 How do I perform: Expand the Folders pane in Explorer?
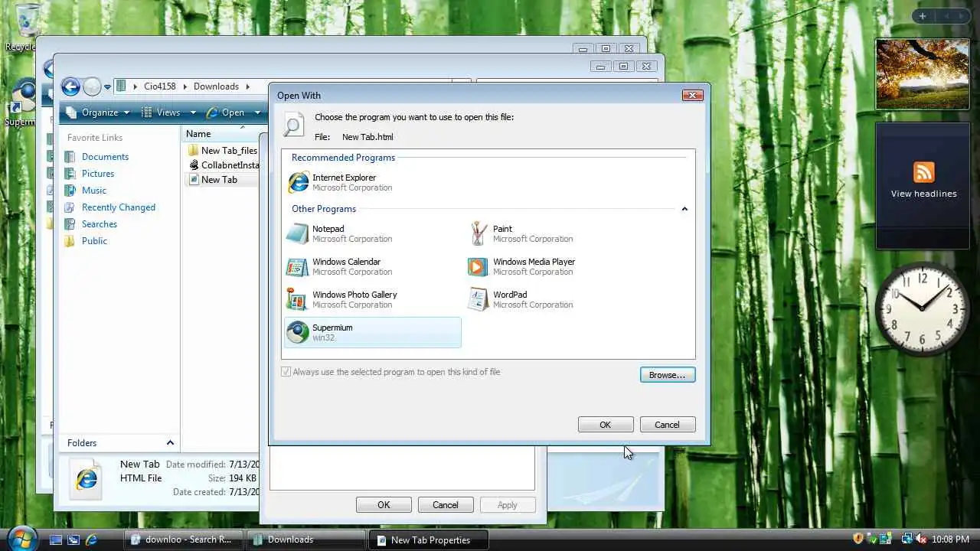pos(170,442)
